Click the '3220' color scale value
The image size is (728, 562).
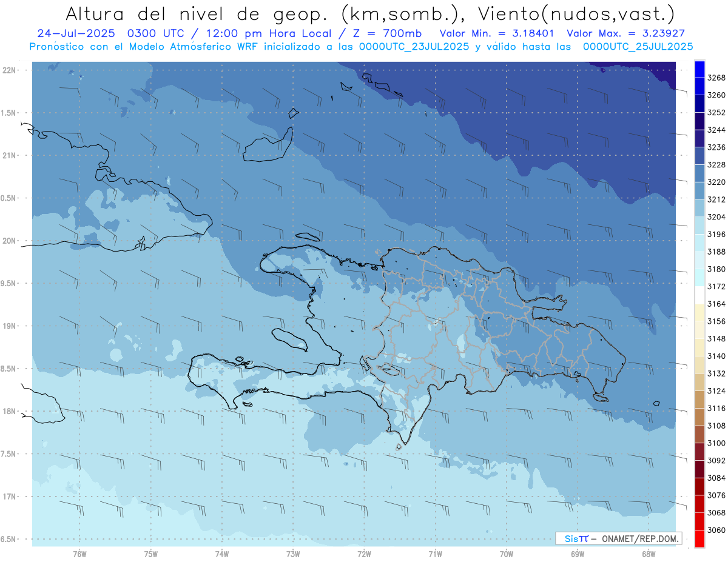click(x=716, y=182)
